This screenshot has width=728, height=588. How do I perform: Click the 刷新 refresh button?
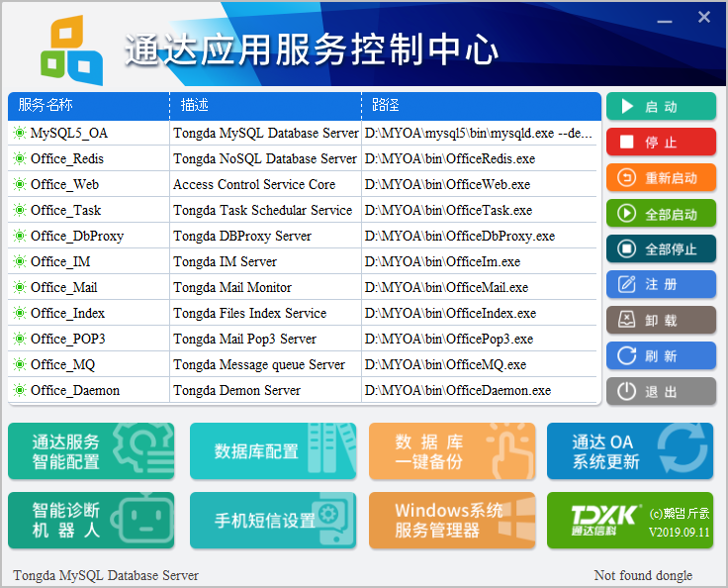[661, 355]
